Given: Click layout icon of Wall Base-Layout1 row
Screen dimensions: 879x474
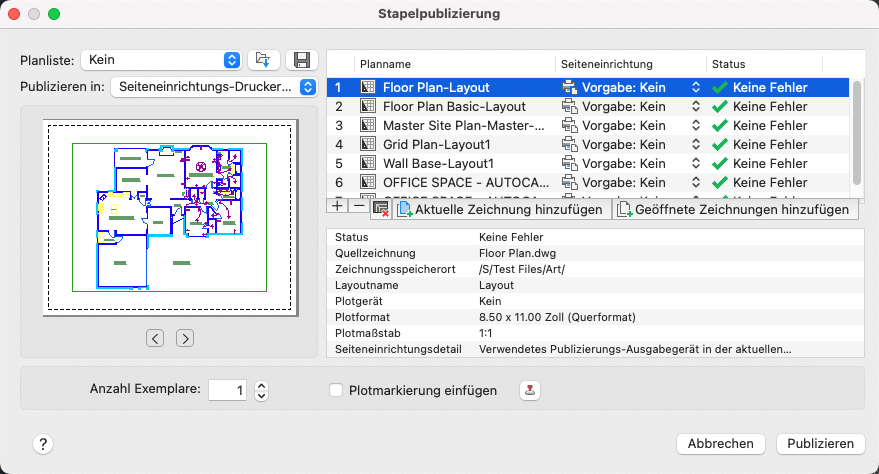Looking at the screenshot, I should pos(368,164).
